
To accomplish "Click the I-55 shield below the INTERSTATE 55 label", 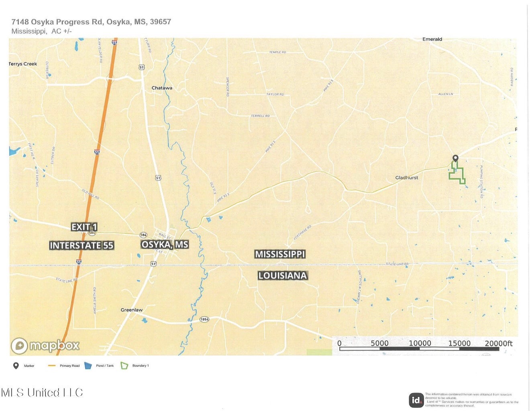I will [x=79, y=262].
